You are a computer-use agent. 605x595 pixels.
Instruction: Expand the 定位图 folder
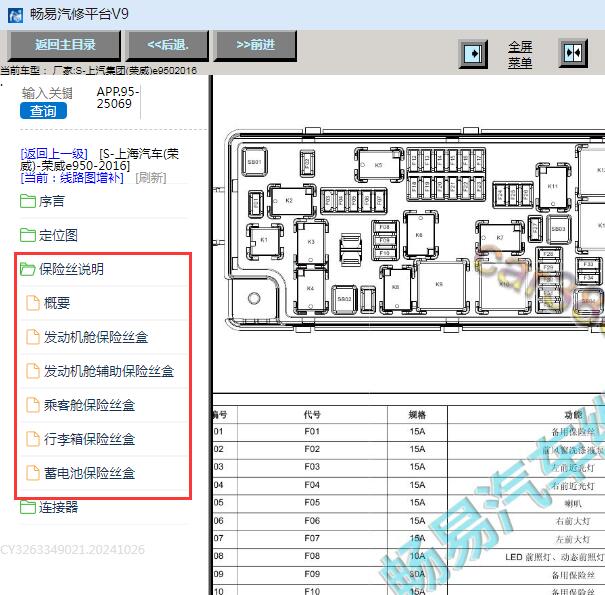click(58, 235)
